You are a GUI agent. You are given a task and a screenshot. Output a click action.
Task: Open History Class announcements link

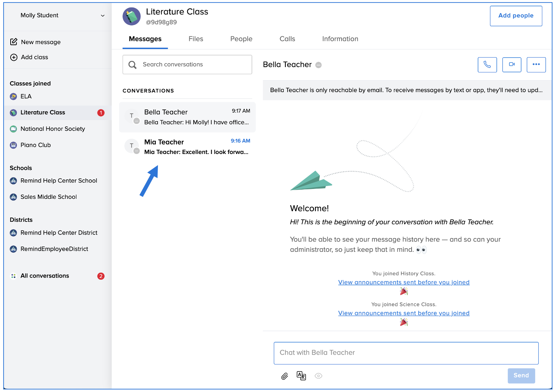coord(403,282)
